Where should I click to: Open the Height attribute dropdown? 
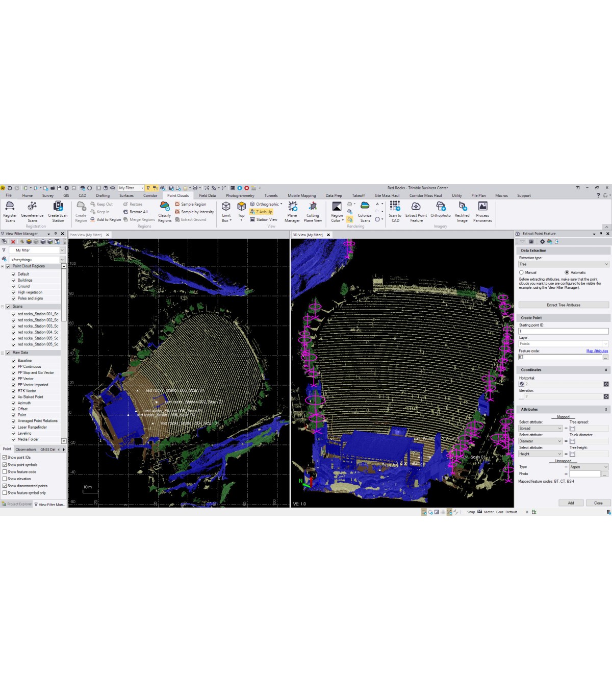(x=540, y=454)
